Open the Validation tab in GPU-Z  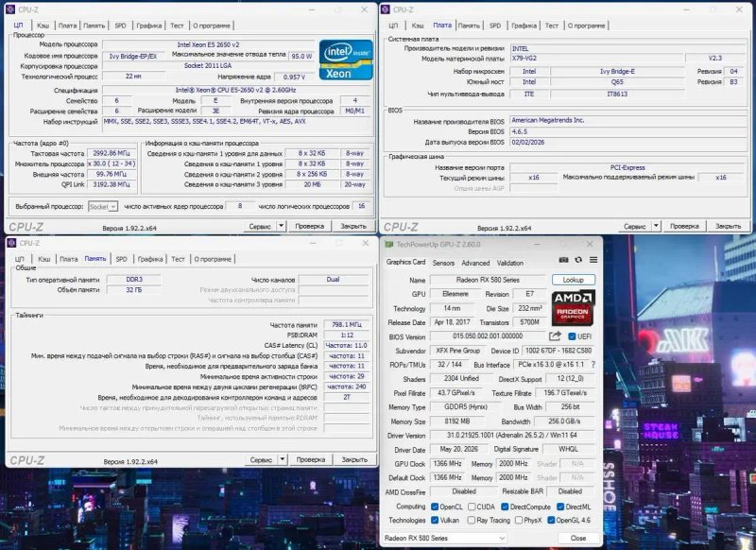point(510,263)
